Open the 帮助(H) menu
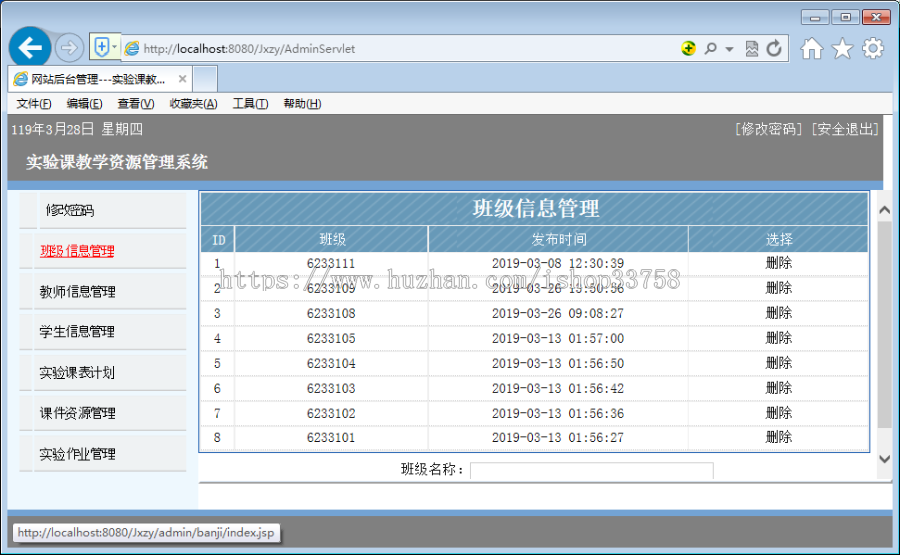Screen dimensions: 900x555 302,103
